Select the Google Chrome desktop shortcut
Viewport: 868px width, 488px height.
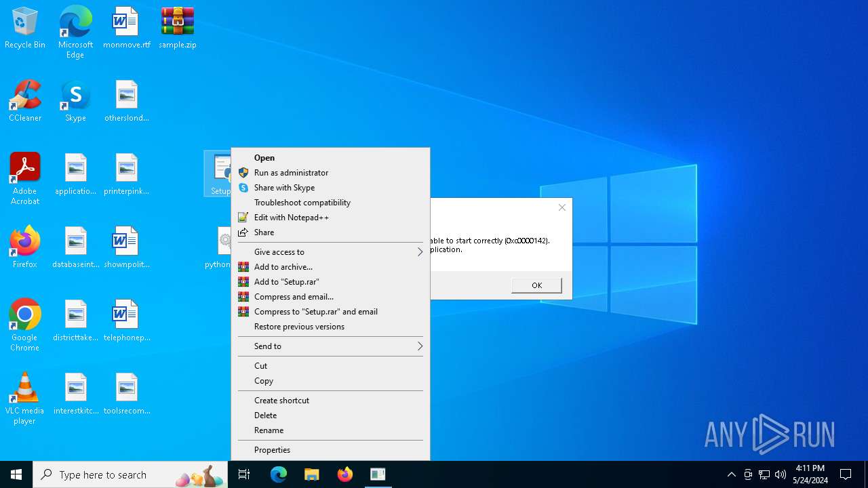coord(25,325)
